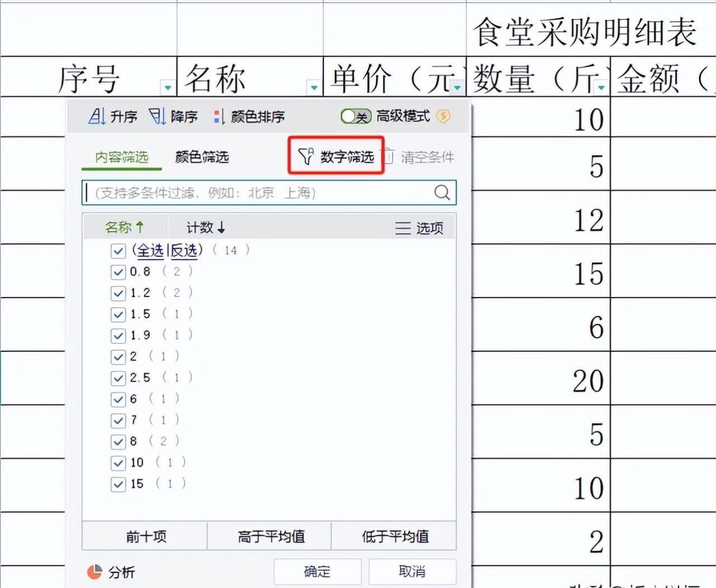
Task: Uncheck the checkbox for value 6
Action: pos(118,399)
